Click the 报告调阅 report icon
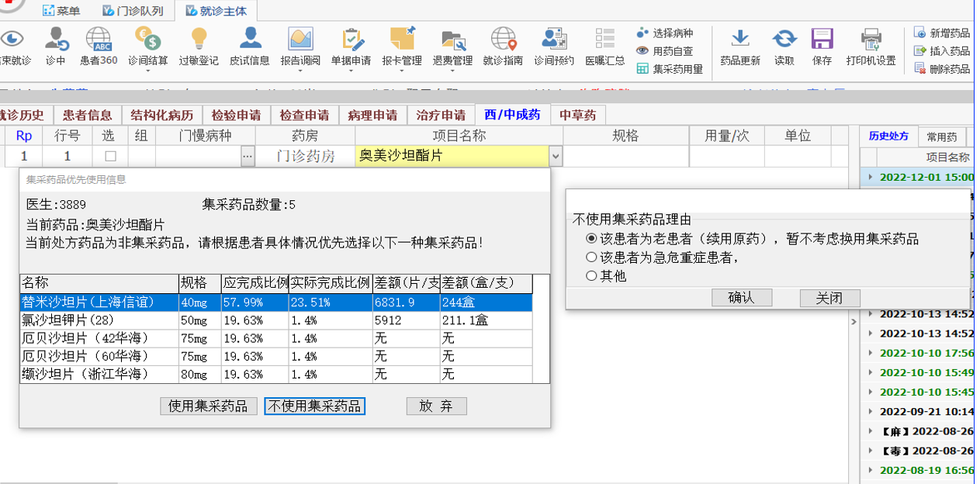The image size is (980, 484). [300, 40]
